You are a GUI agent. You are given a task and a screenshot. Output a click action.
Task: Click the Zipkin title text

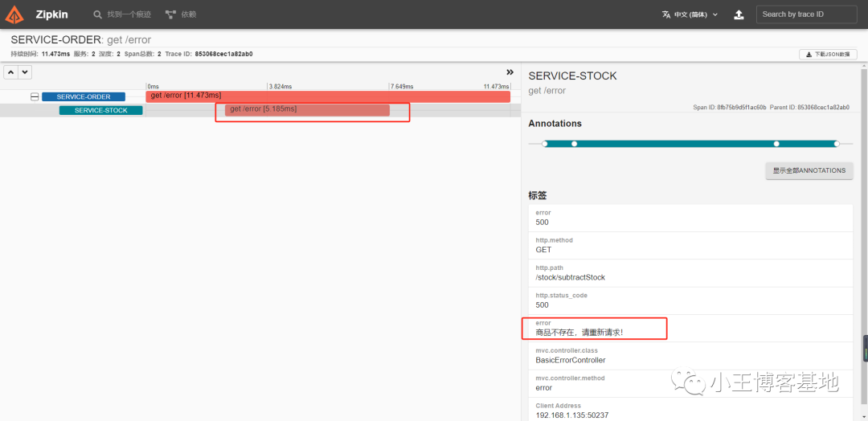52,15
